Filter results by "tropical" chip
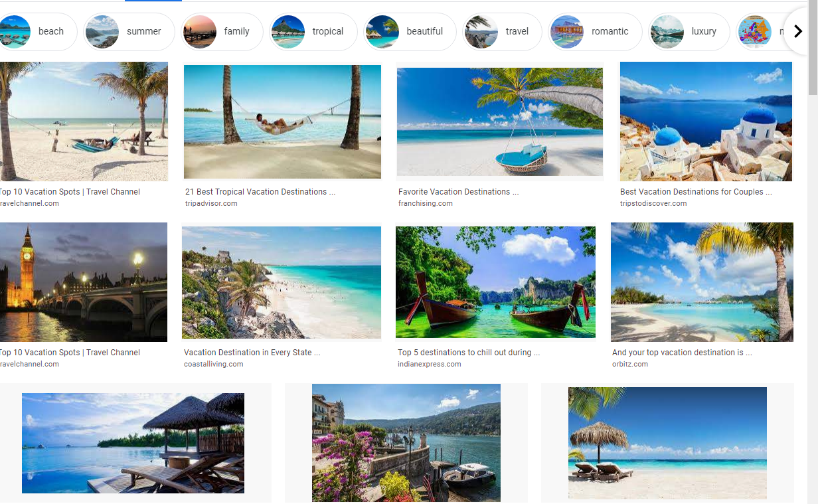The height and width of the screenshot is (504, 818). [x=313, y=31]
